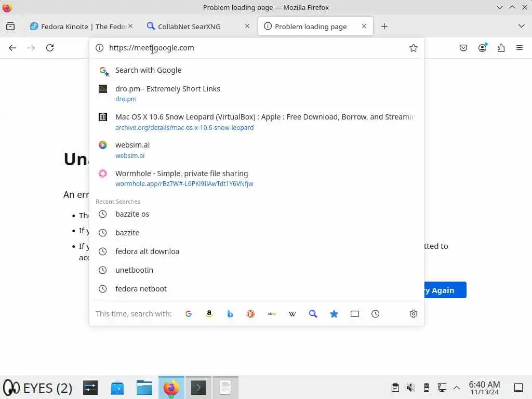This screenshot has height=399, width=532.
Task: Close the Fedora Kinoite tab
Action: pos(130,26)
